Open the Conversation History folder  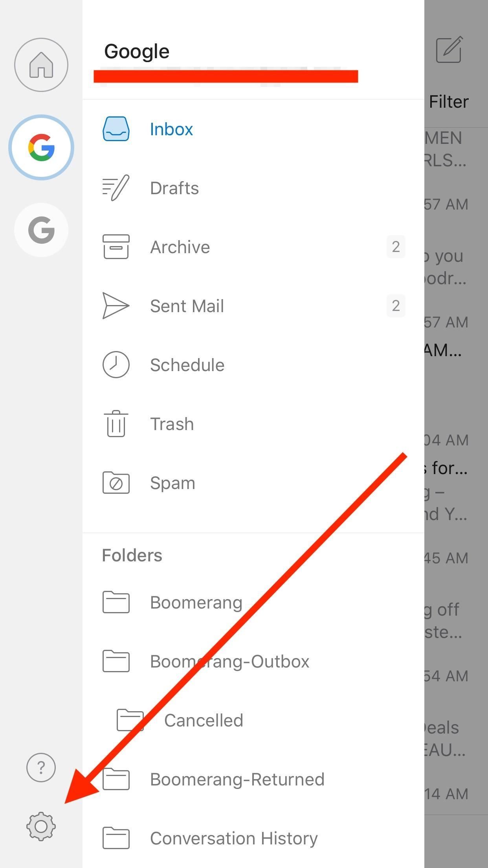pos(234,838)
